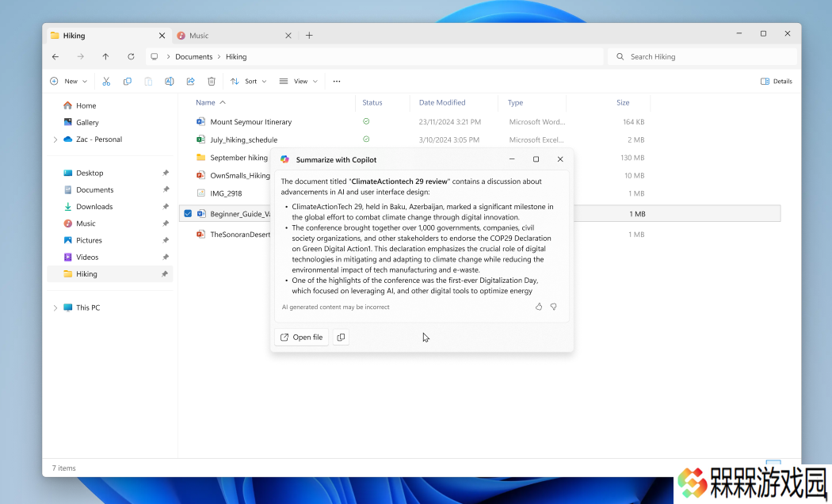Close the Music tab
Viewport: 832px width, 504px height.
[288, 36]
